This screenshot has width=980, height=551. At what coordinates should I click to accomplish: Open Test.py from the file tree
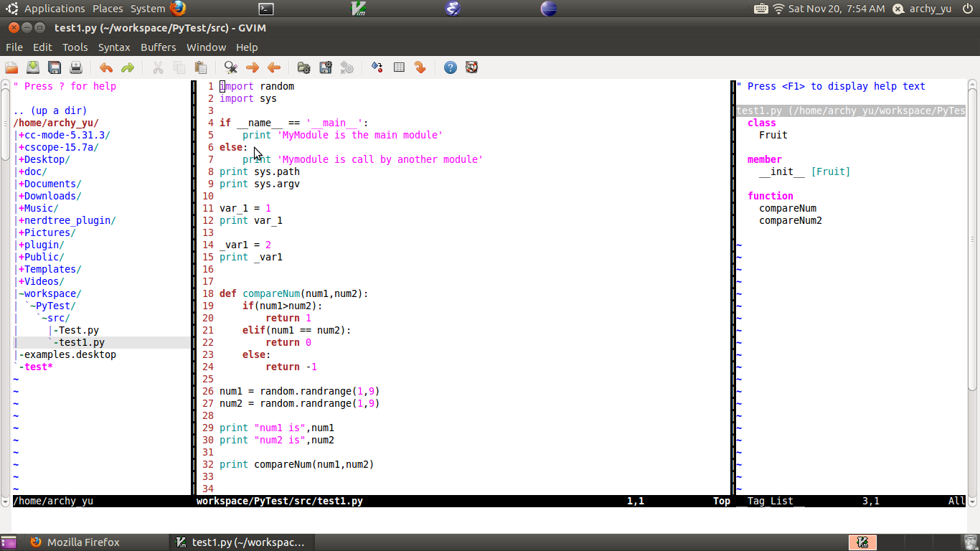(x=78, y=330)
